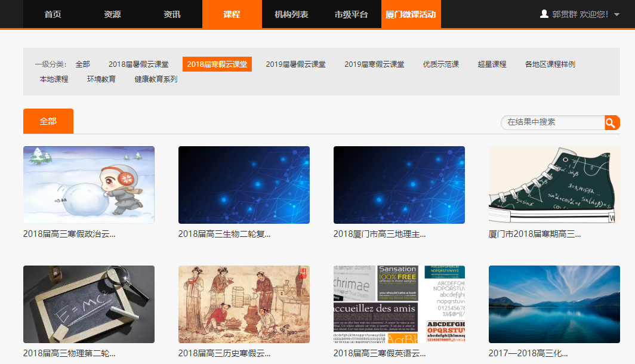Filter by 2018届寒假云课堂
Viewport: 635px width, 364px height.
(x=217, y=64)
